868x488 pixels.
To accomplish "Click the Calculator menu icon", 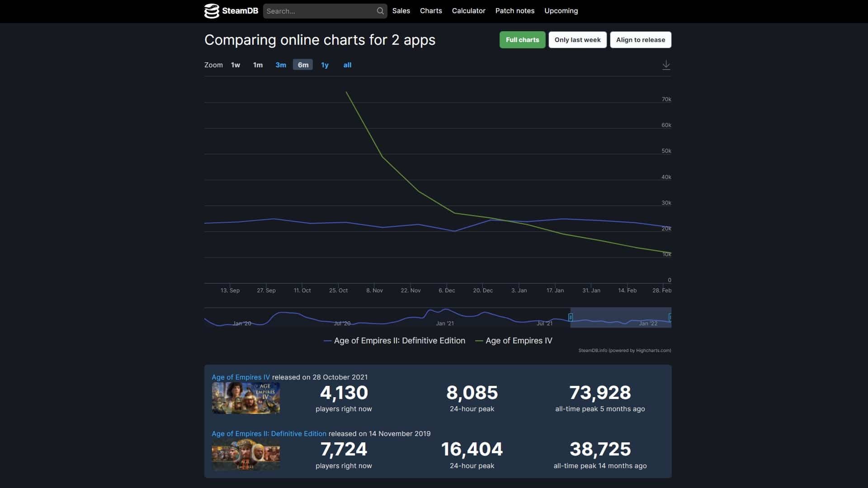I will click(468, 11).
